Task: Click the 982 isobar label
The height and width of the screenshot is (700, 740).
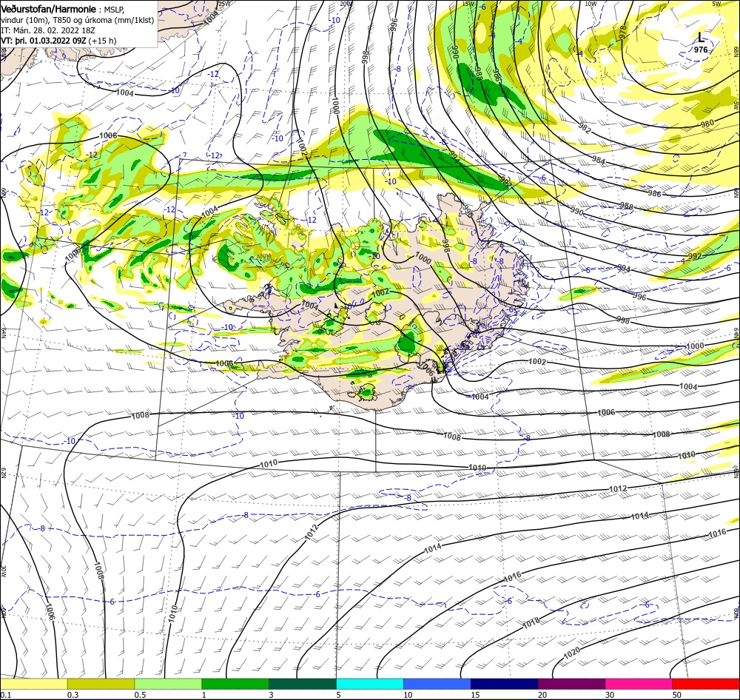Action: coord(585,128)
